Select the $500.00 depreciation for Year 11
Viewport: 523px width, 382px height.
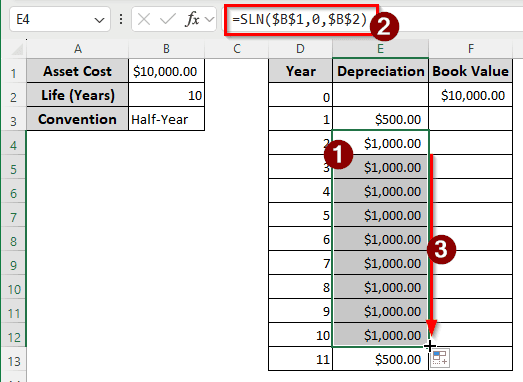380,359
